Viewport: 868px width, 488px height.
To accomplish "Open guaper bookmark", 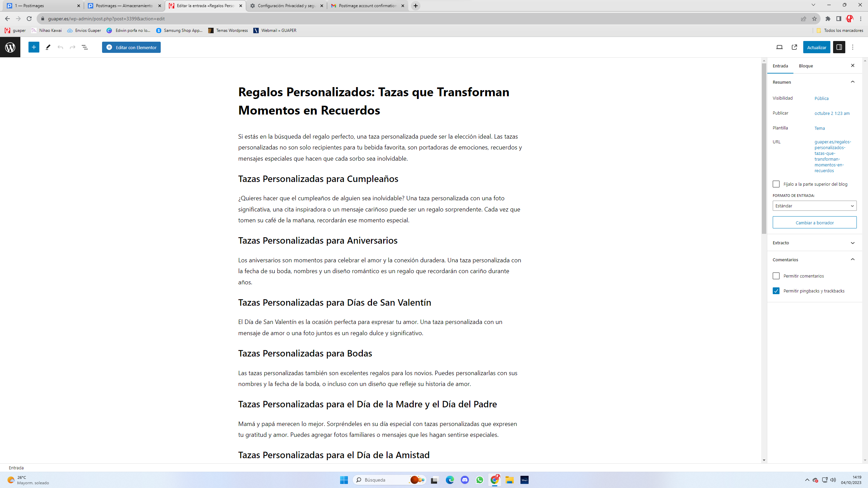I will click(15, 30).
